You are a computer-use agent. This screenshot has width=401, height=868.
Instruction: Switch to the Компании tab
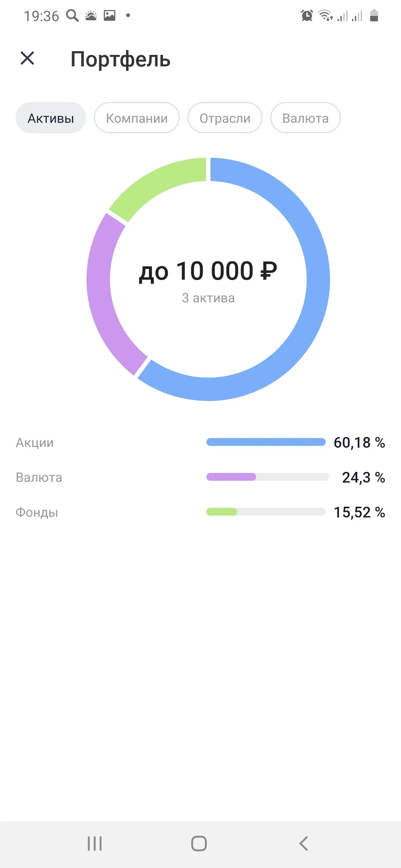click(137, 118)
